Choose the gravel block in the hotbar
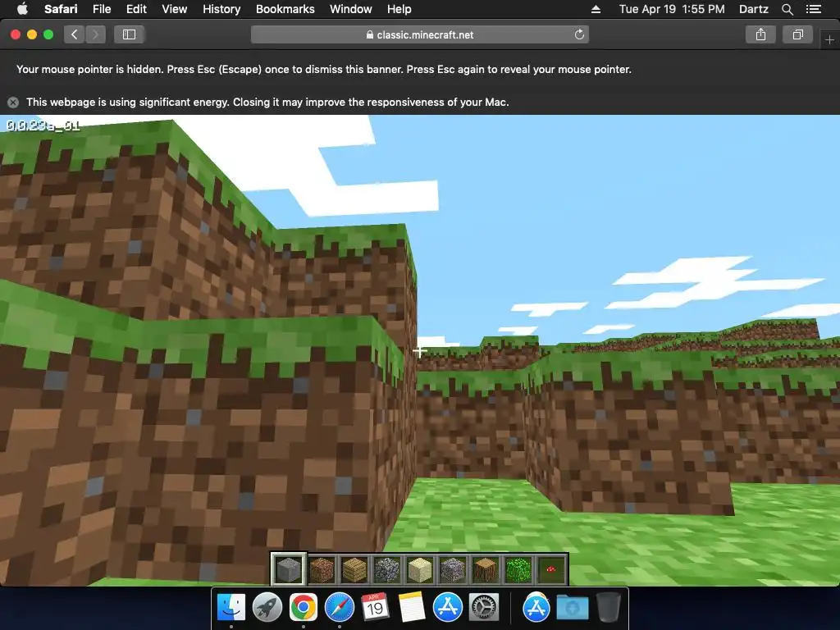 tap(453, 569)
